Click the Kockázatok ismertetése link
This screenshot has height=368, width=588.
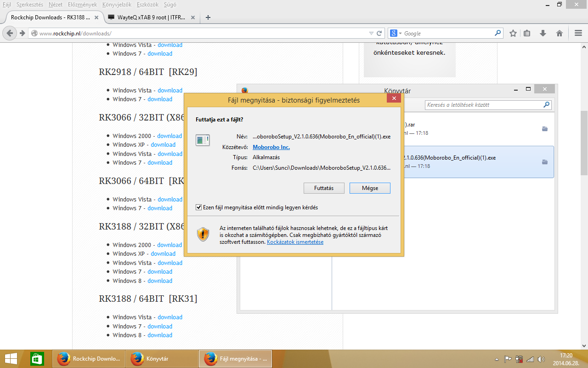click(295, 242)
